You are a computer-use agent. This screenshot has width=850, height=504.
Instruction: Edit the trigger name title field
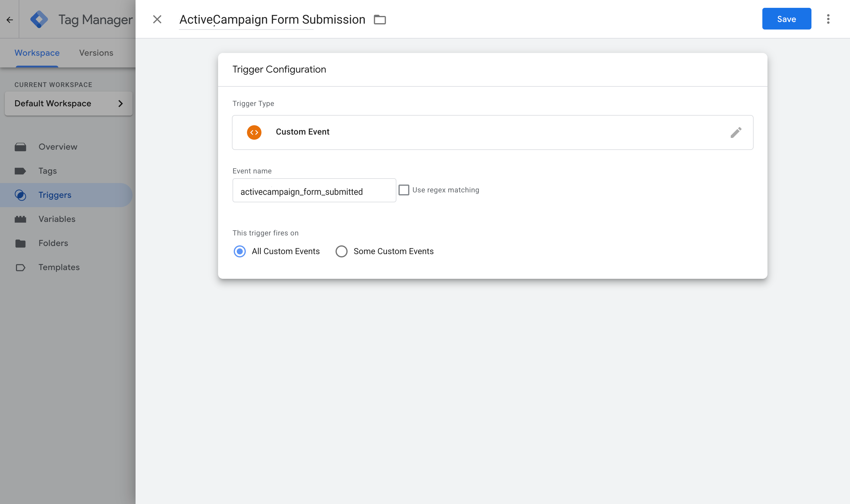(x=272, y=19)
